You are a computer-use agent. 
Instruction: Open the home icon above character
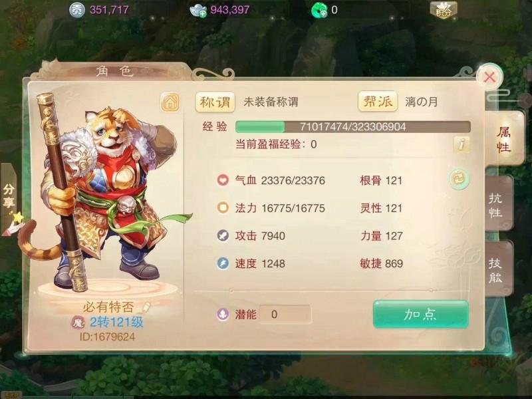click(170, 102)
